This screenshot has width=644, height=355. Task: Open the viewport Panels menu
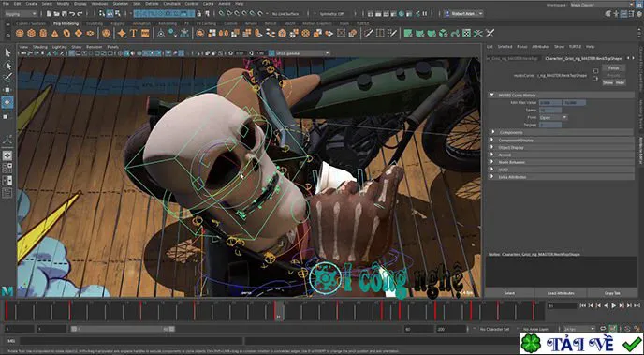coord(113,47)
